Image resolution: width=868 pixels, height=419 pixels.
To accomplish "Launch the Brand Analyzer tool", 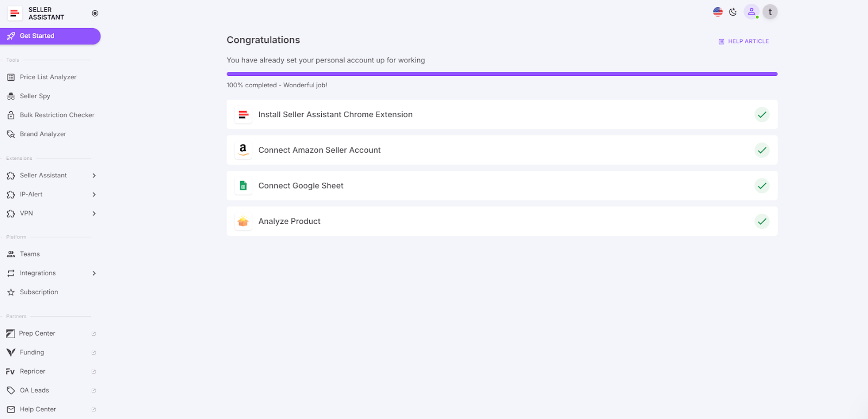I will pos(43,134).
